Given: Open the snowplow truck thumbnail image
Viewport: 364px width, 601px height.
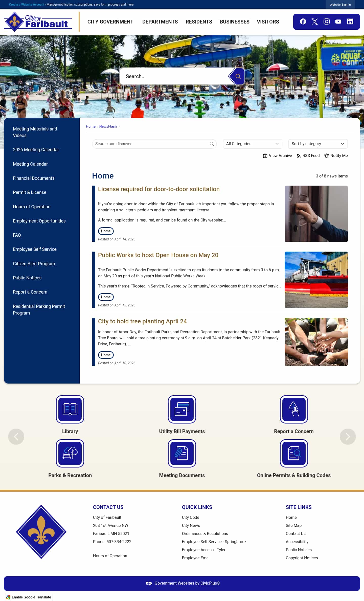Looking at the screenshot, I should click(316, 280).
